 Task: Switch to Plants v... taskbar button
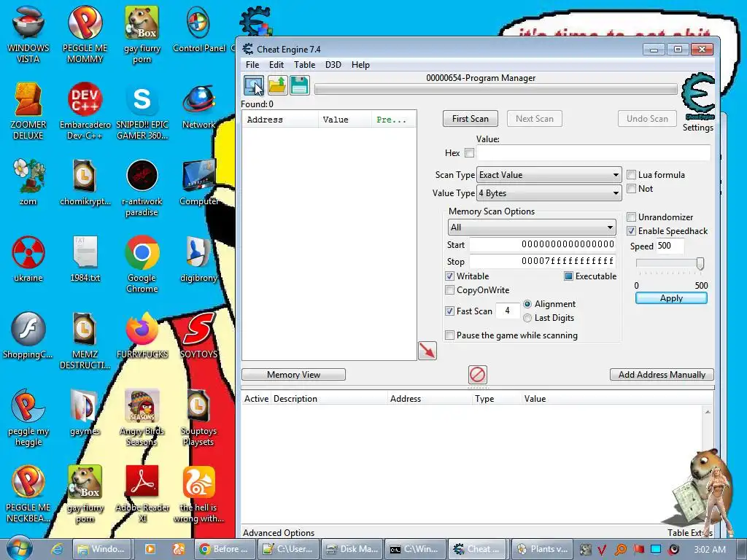542,549
